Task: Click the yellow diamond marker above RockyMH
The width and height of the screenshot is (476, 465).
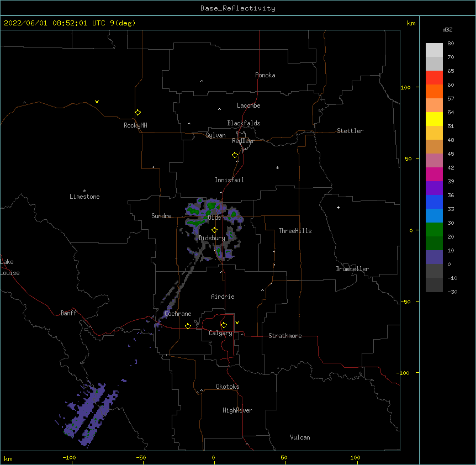Action: [137, 113]
